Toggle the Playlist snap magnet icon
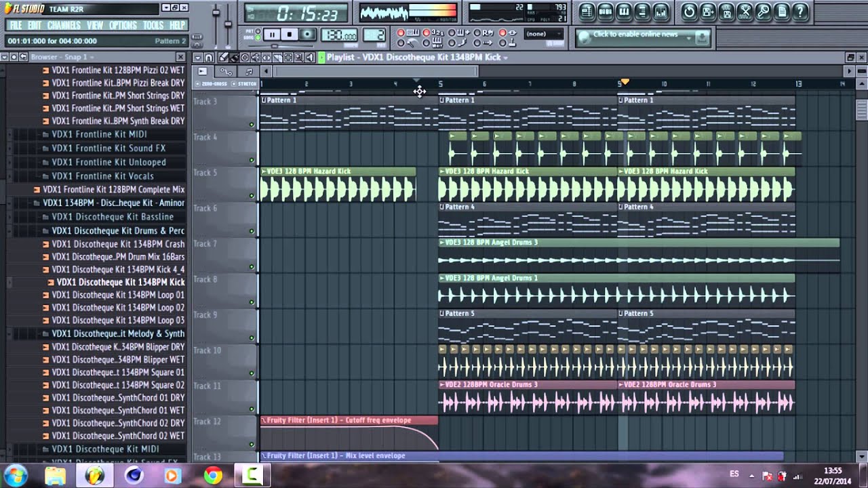The height and width of the screenshot is (488, 868). point(208,58)
